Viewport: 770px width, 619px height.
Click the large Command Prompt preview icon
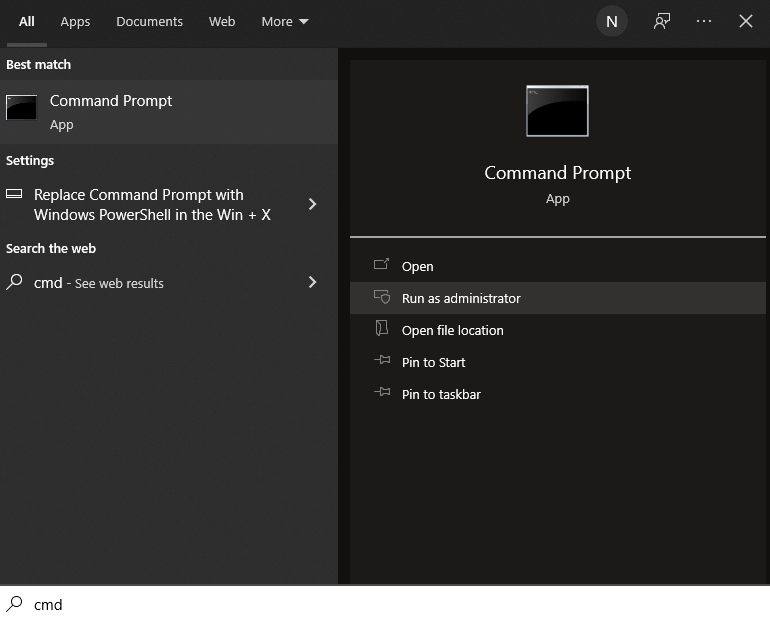pyautogui.click(x=557, y=111)
